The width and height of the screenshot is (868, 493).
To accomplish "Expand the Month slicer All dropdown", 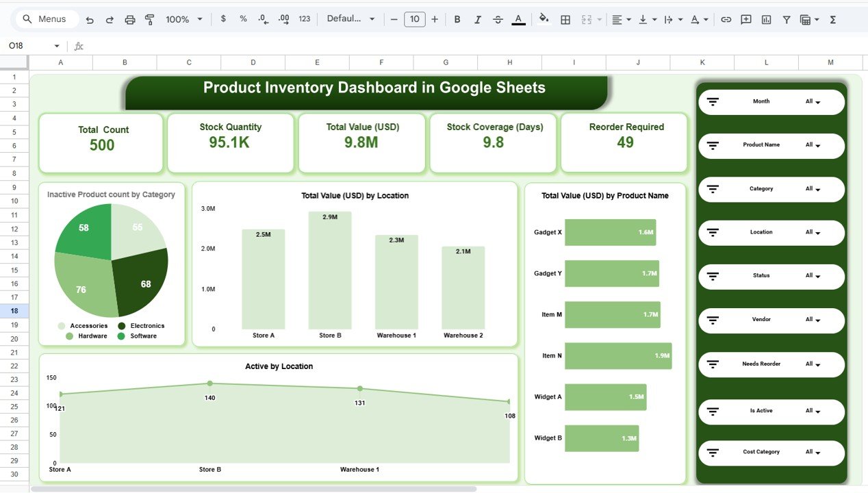I will (x=813, y=101).
